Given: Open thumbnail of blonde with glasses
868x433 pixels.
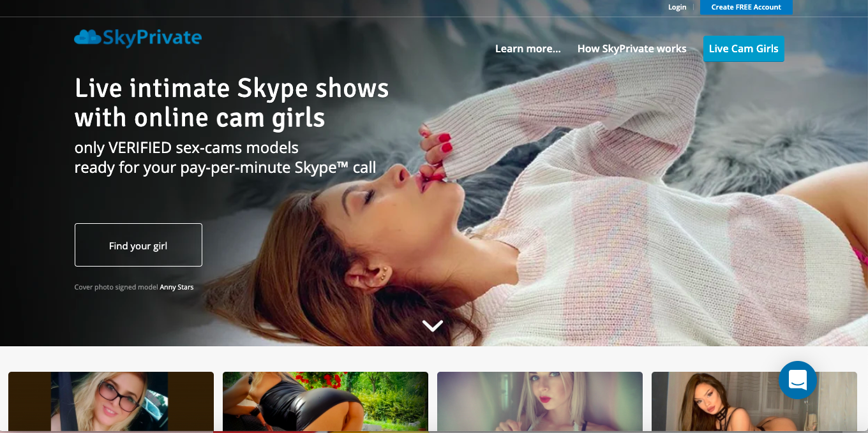Looking at the screenshot, I should 111,402.
